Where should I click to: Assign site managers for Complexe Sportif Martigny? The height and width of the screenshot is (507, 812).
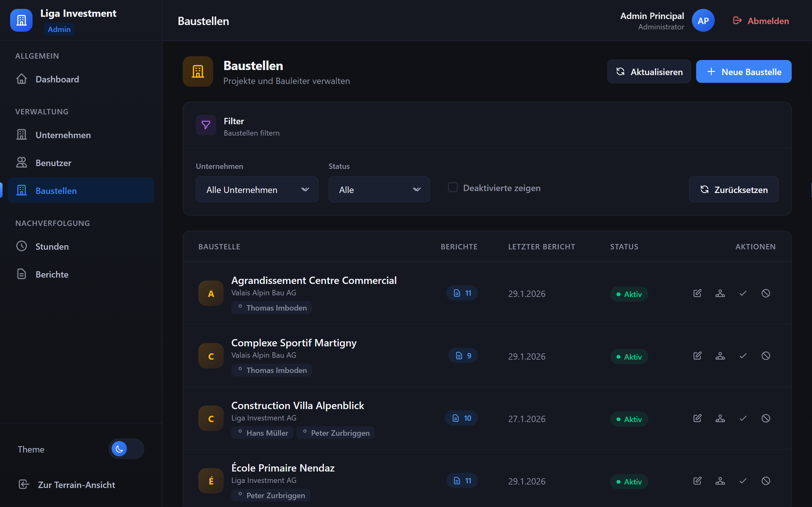[720, 356]
